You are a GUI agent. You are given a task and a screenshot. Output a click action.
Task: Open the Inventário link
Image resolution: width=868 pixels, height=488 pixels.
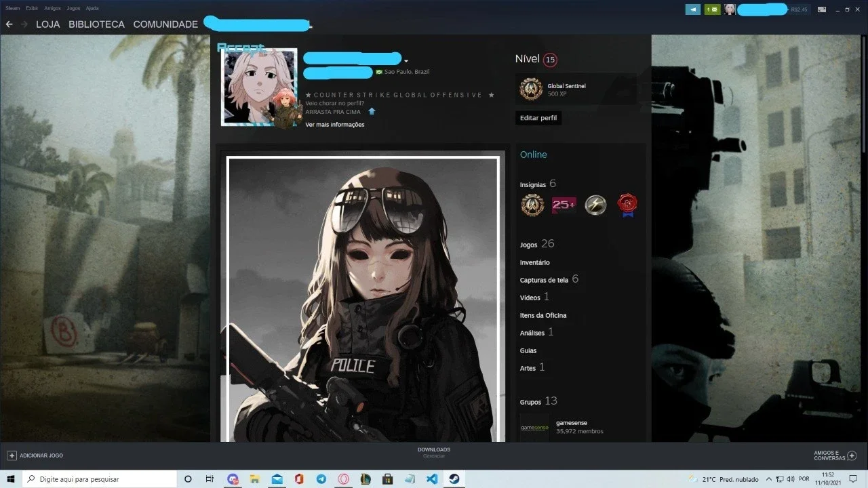535,262
